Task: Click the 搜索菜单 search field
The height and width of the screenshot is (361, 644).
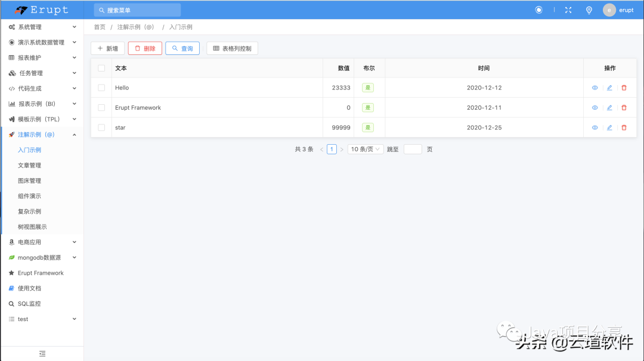Action: (x=137, y=10)
